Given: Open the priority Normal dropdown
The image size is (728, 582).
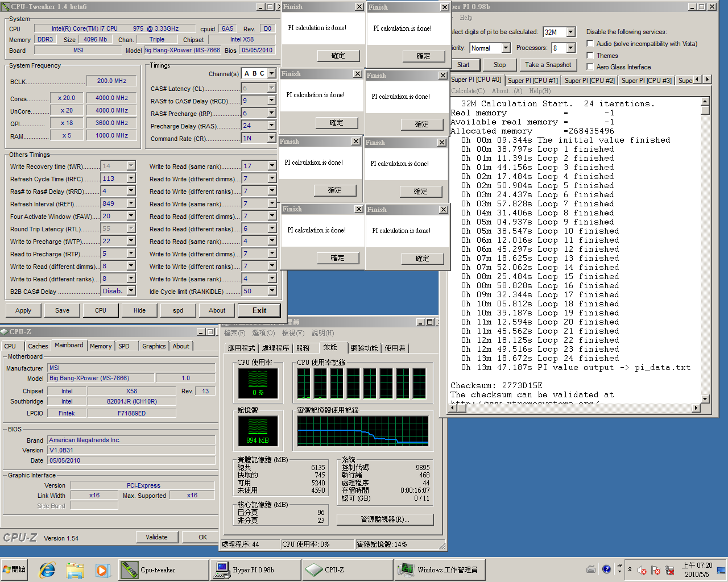Looking at the screenshot, I should pos(506,48).
